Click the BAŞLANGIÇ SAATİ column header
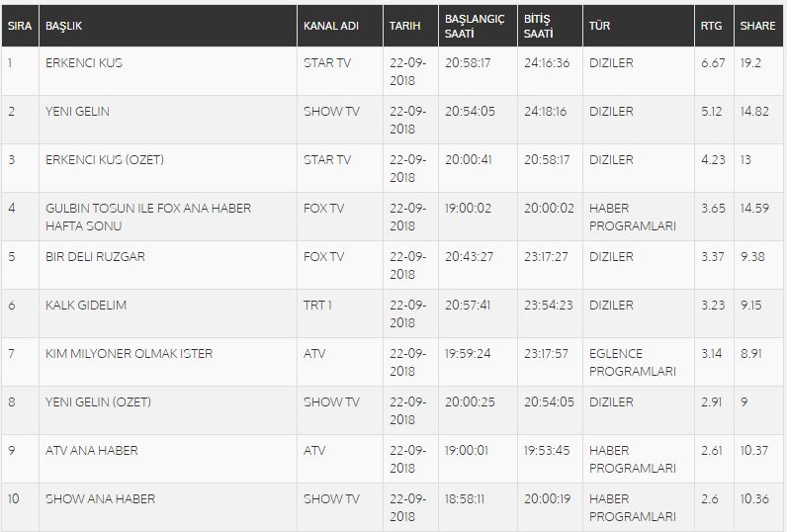Viewport: 787px width, 532px height. (475, 26)
